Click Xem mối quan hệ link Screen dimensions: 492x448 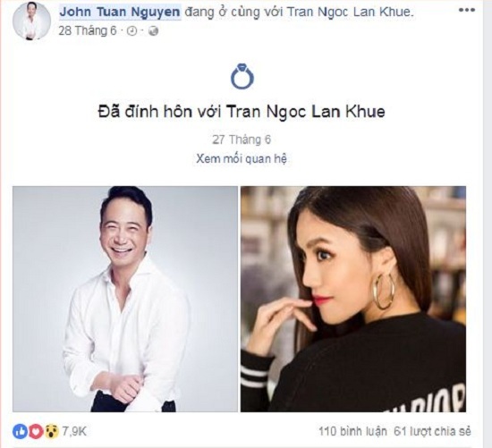pyautogui.click(x=242, y=159)
